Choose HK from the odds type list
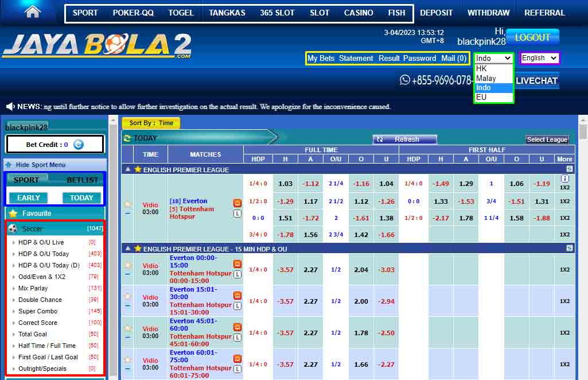Viewport: 588px width, 380px height. pos(493,69)
